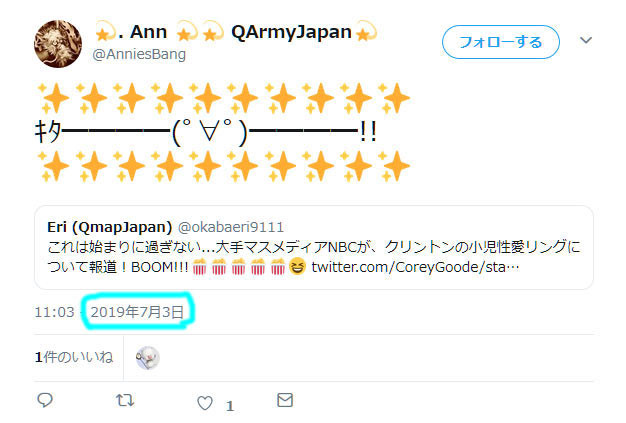Click the like count number beside heart

230,406
